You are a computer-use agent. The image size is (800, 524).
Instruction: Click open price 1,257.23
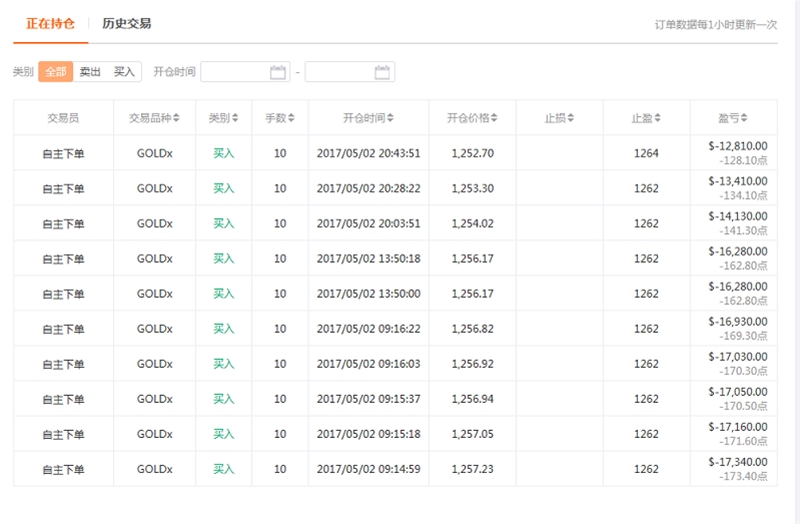[x=472, y=469]
